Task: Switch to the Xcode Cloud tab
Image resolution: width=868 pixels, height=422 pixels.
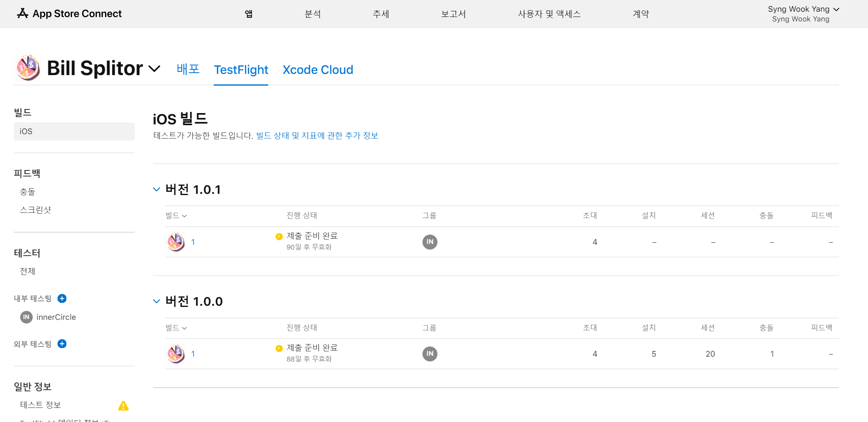Action: pos(318,70)
